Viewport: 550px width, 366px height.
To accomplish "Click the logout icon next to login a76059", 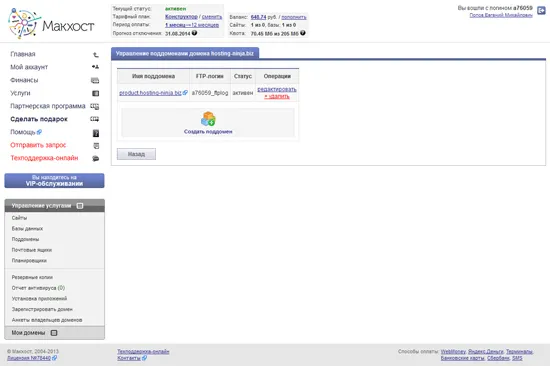I will point(541,11).
